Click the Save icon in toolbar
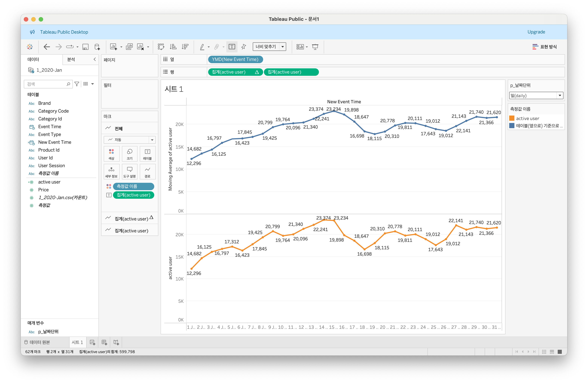This screenshot has height=383, width=588. [x=85, y=47]
